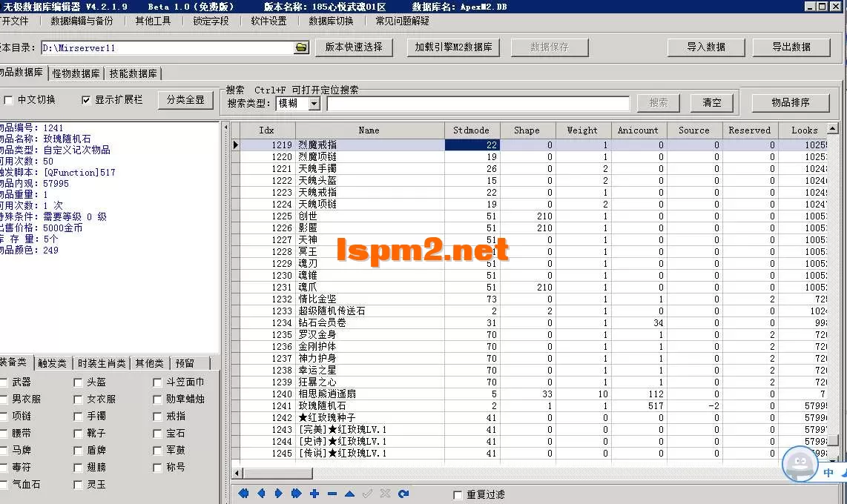Screen dimensions: 847x504
Task: Go to first record navigator arrow
Action: [243, 493]
